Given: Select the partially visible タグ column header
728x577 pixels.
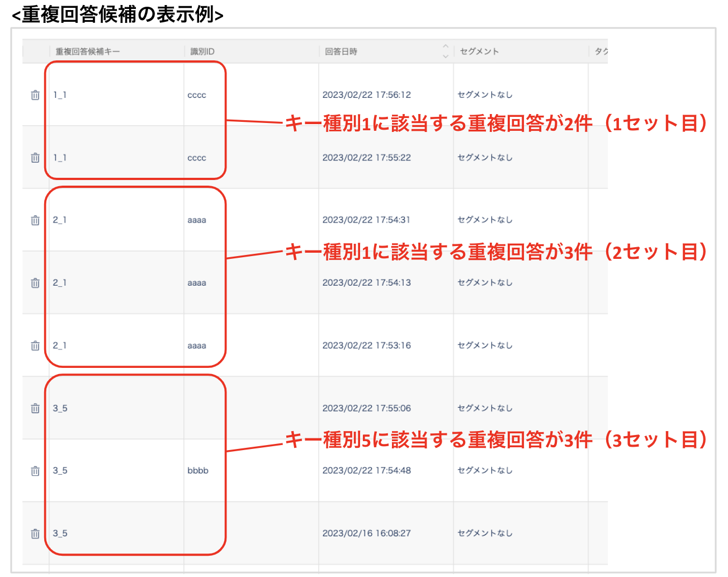Looking at the screenshot, I should coord(601,51).
